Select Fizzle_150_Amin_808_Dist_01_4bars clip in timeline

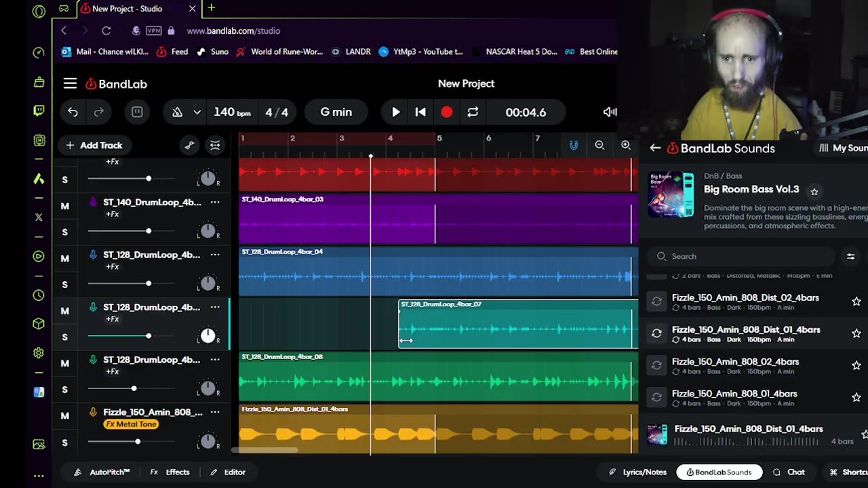(x=438, y=429)
